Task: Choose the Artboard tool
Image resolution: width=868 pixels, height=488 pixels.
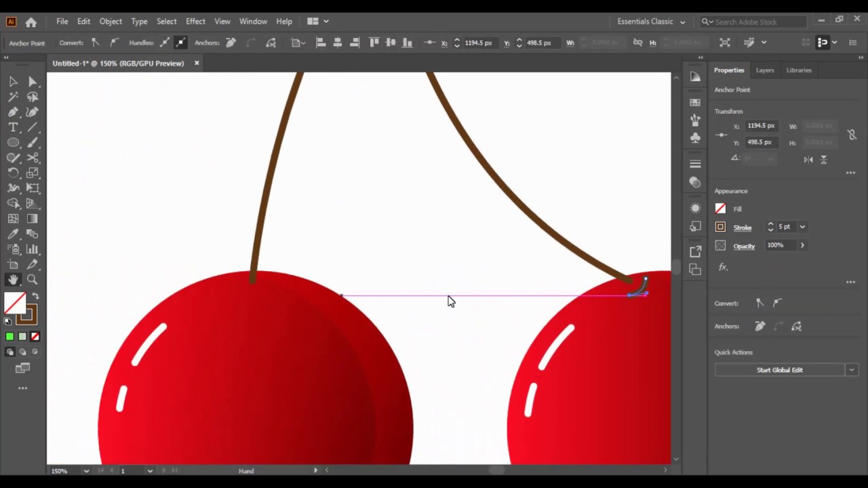Action: coord(13,264)
